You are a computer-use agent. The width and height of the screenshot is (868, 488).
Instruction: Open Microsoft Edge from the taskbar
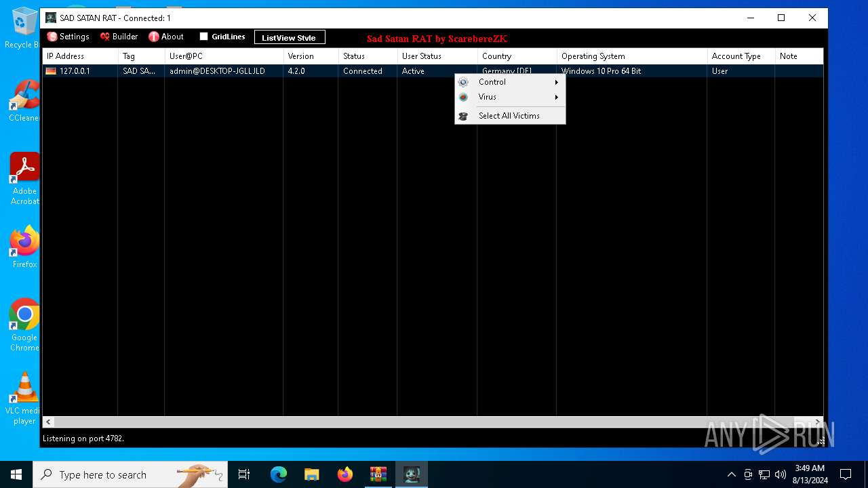point(279,474)
